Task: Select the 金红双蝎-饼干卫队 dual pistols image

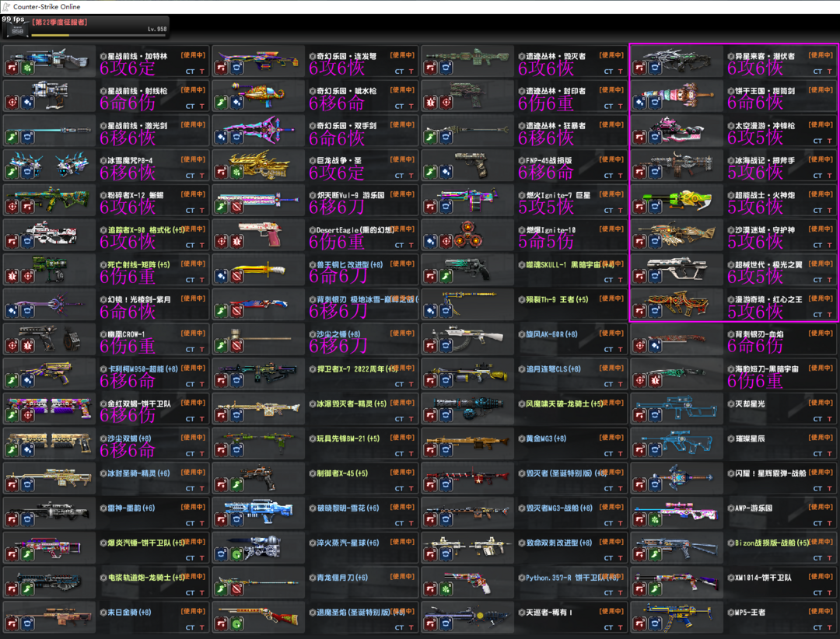Action: (x=49, y=408)
